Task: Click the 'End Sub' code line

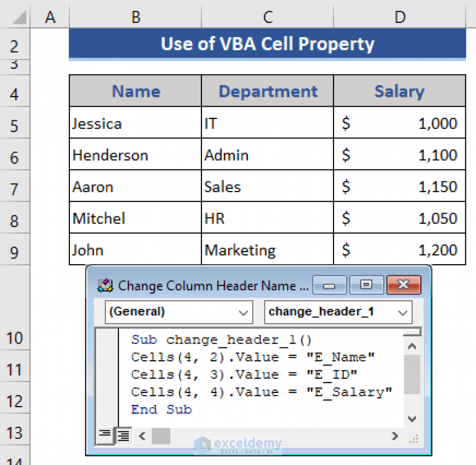Action: point(162,410)
